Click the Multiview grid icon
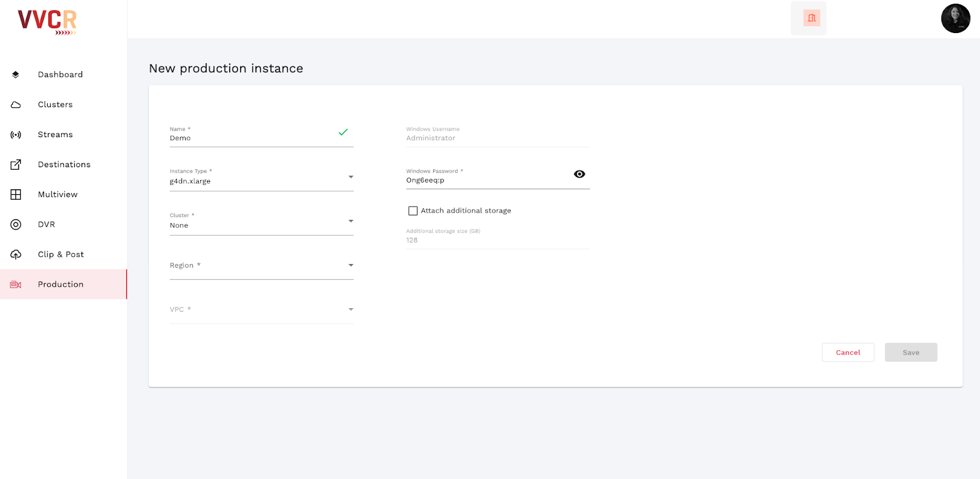980x479 pixels. pos(16,195)
